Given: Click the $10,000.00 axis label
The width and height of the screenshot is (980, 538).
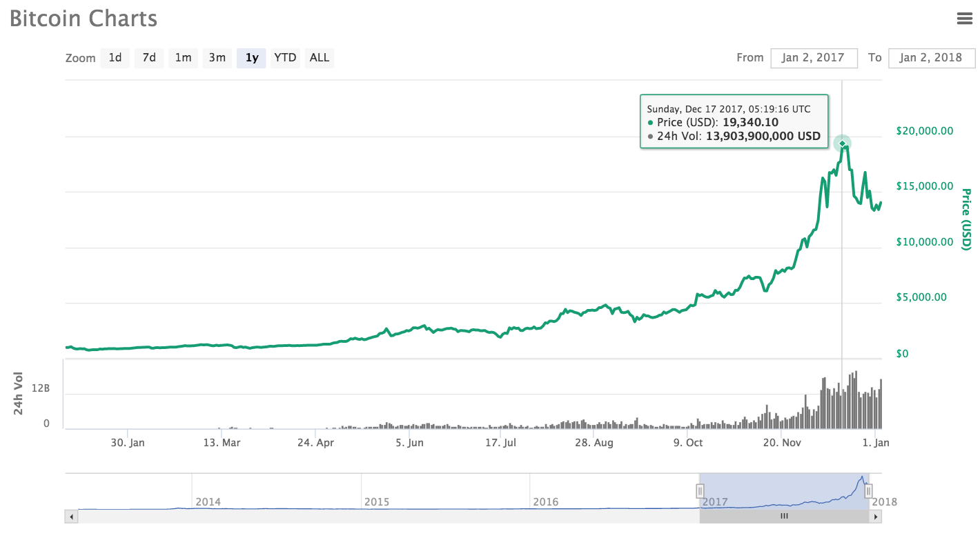Looking at the screenshot, I should point(924,241).
